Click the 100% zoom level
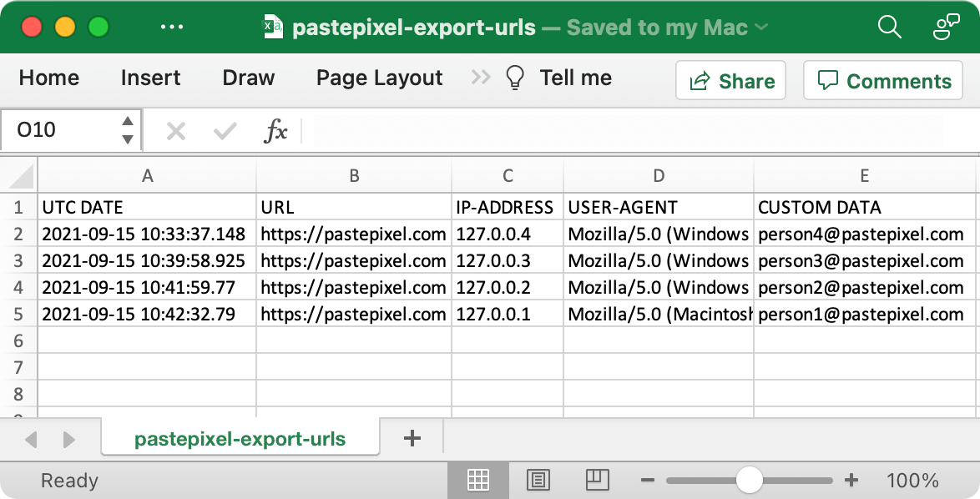980x499 pixels. coord(912,481)
